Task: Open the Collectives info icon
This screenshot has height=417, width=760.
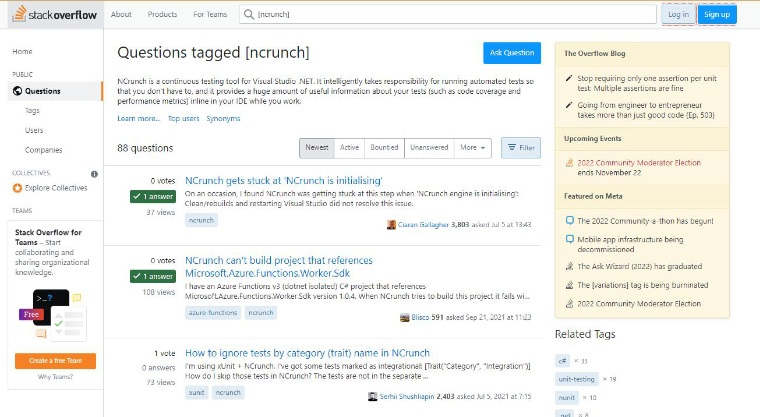Action: [94, 174]
